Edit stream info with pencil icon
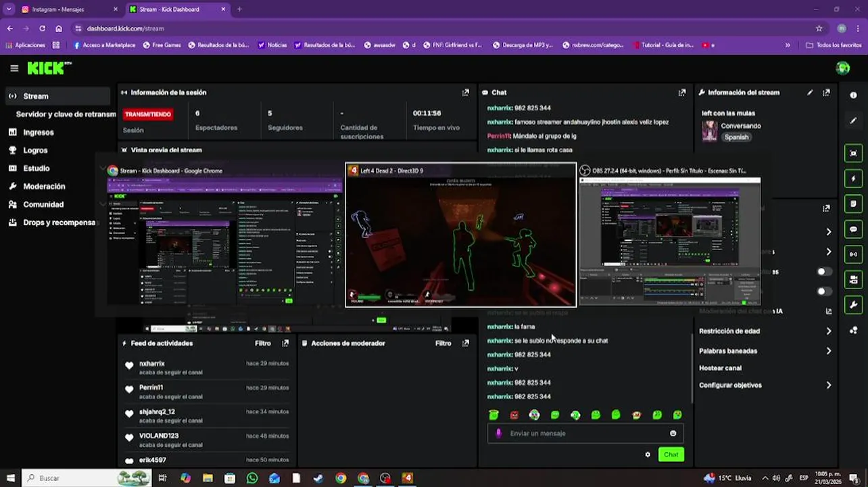Image resolution: width=868 pixels, height=487 pixels. point(810,93)
